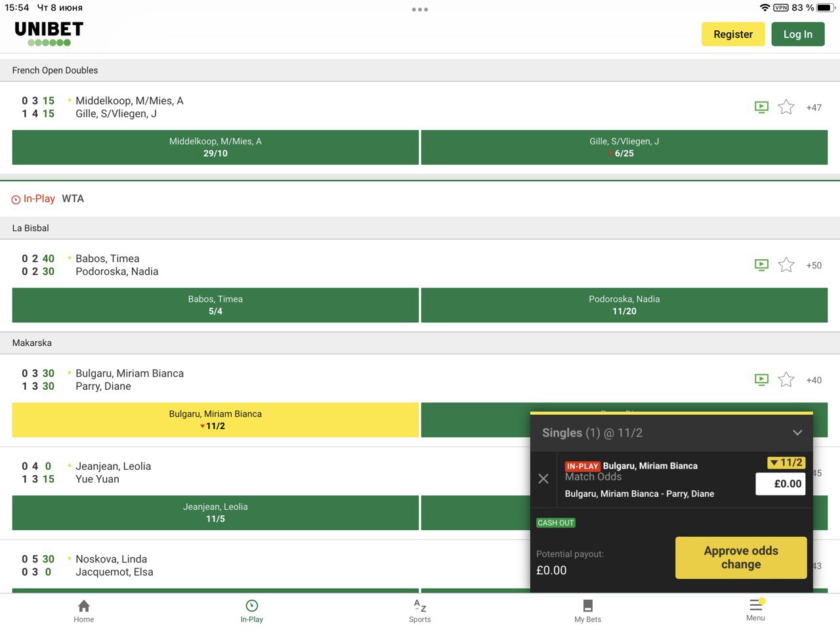840x630 pixels.
Task: Open the In-Play tab
Action: click(252, 611)
